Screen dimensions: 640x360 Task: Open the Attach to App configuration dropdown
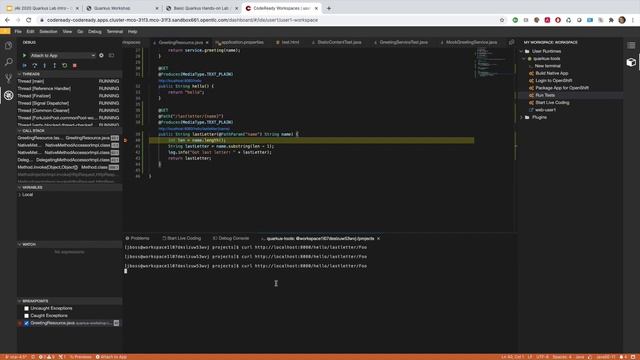pos(62,56)
